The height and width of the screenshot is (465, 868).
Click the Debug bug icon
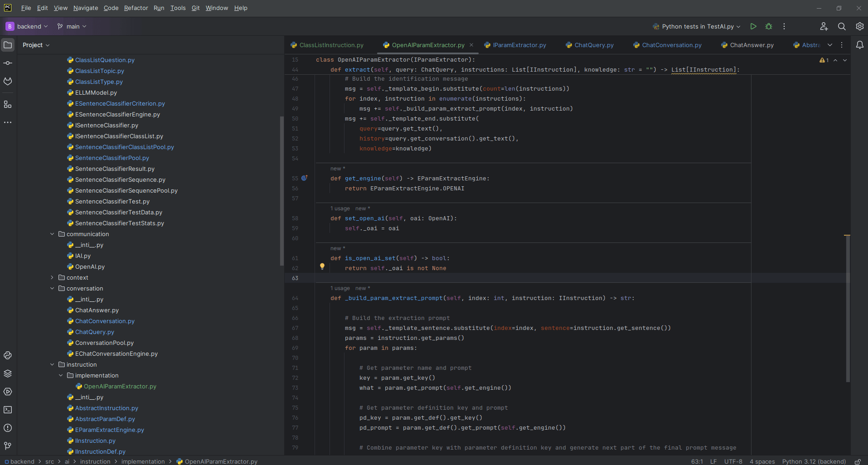(x=769, y=26)
